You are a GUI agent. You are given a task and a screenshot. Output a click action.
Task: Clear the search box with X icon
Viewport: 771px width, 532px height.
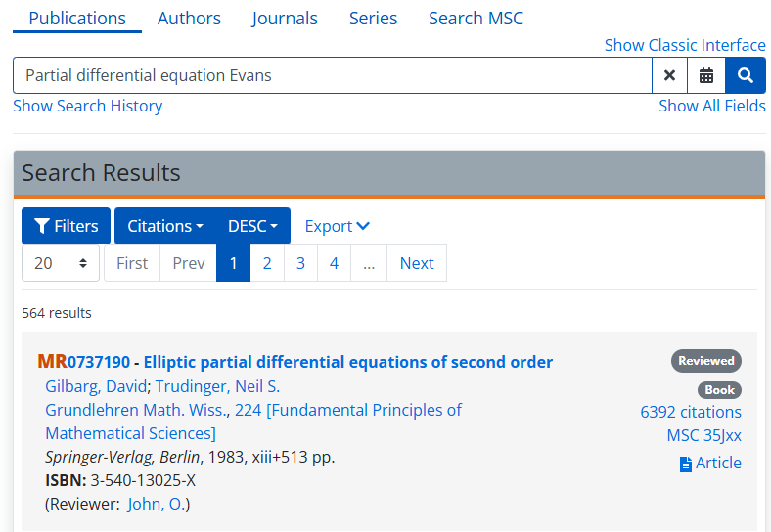[x=669, y=75]
